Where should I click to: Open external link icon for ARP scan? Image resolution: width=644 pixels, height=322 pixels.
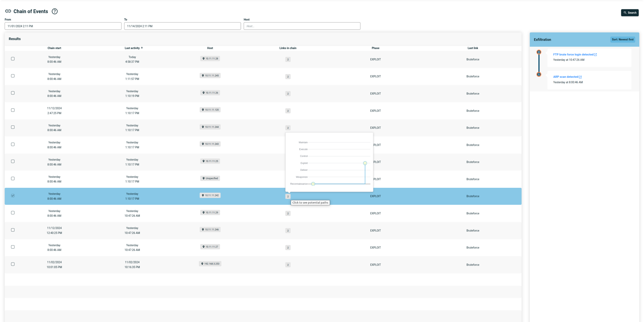(580, 77)
